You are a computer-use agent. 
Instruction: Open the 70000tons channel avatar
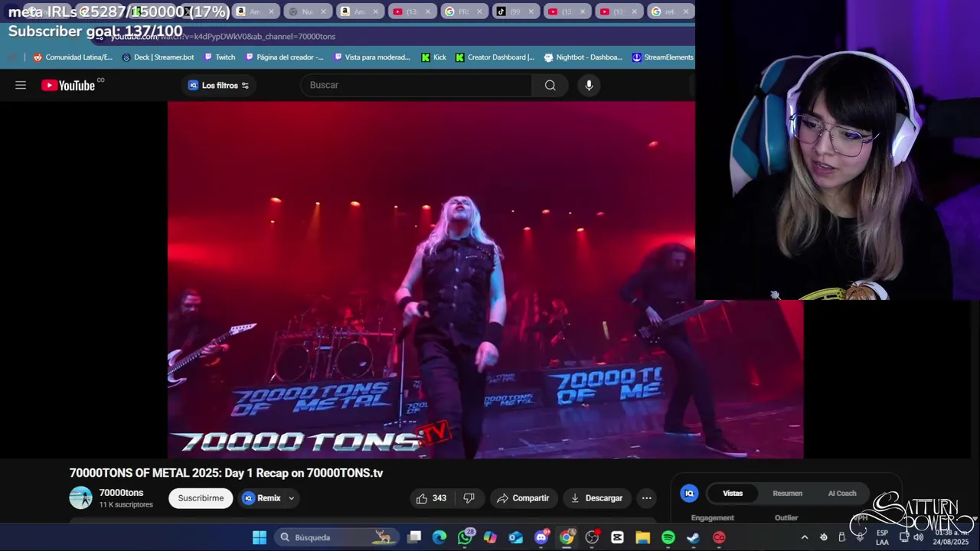coord(80,498)
